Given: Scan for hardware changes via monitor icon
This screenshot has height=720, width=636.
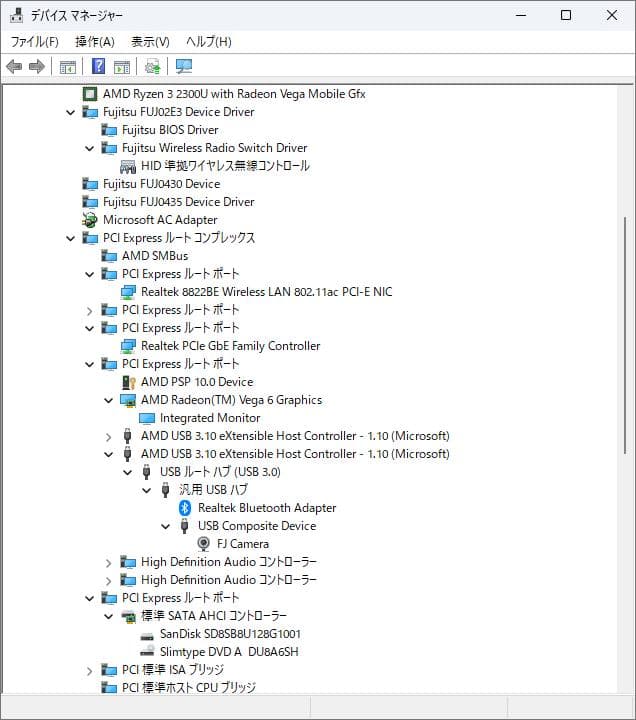Looking at the screenshot, I should [184, 67].
